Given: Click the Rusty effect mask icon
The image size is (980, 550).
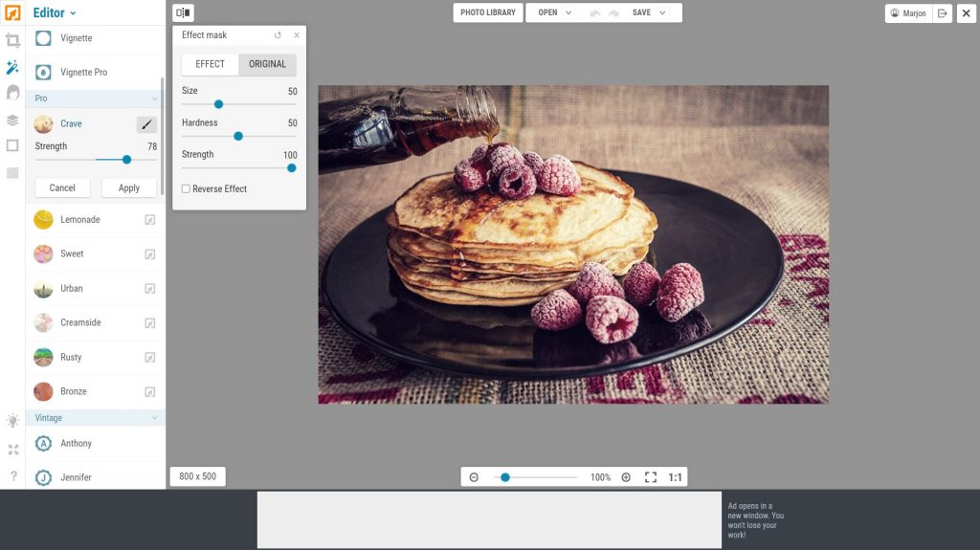Looking at the screenshot, I should coord(150,358).
